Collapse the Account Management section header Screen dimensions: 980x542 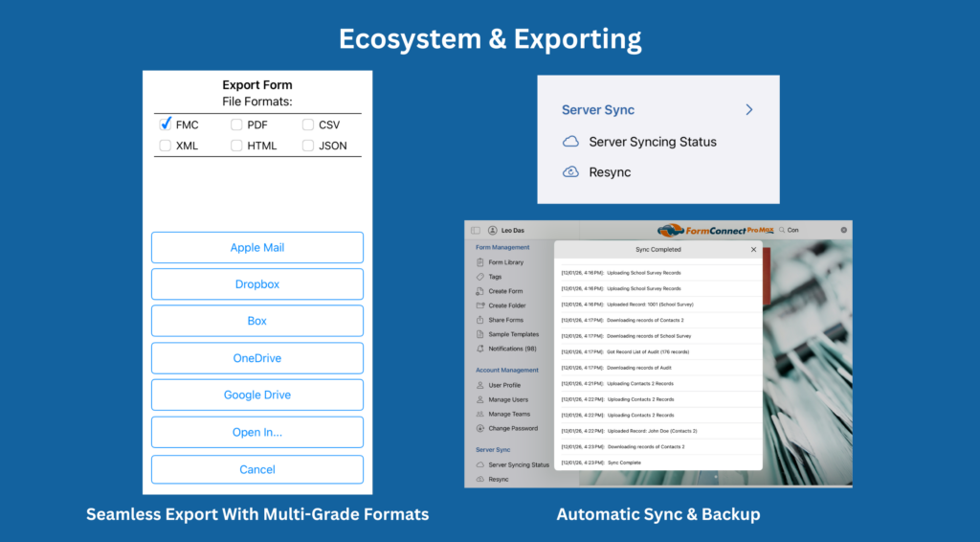pyautogui.click(x=506, y=370)
